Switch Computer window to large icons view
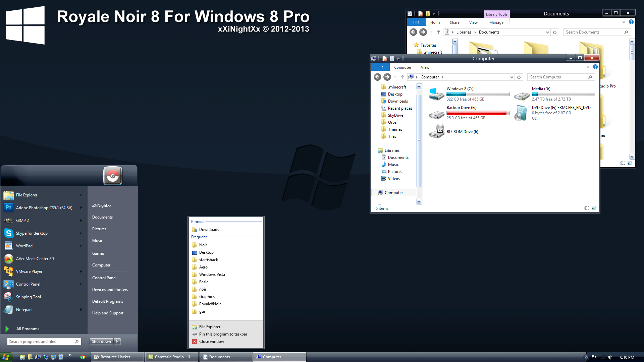This screenshot has height=362, width=644. pyautogui.click(x=594, y=208)
